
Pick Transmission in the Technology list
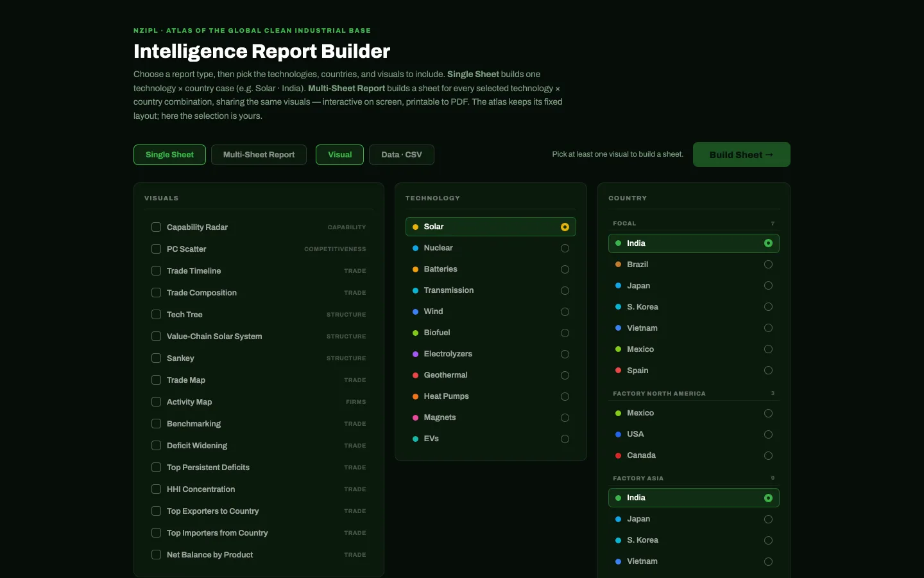[x=491, y=290]
